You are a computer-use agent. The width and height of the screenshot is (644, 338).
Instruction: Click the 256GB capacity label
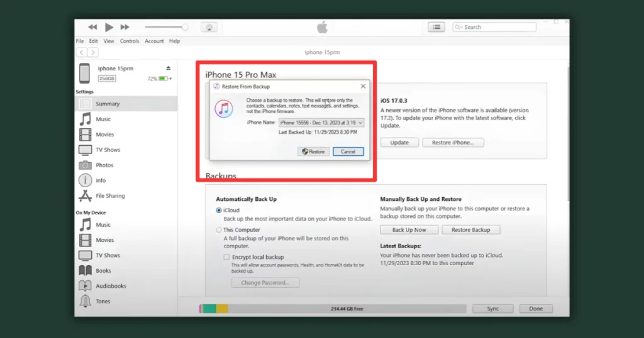pos(107,79)
